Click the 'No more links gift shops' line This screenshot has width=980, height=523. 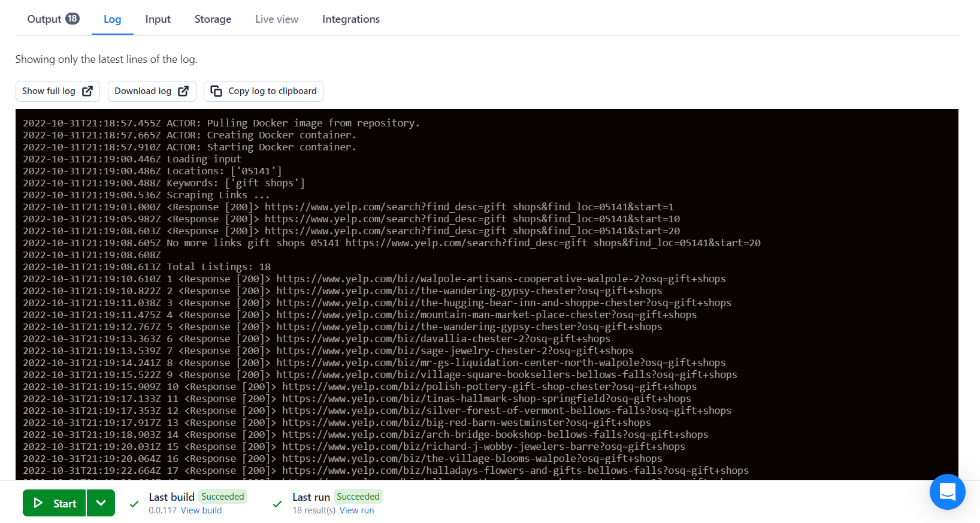coord(392,243)
